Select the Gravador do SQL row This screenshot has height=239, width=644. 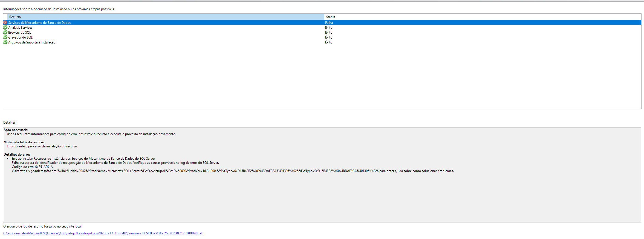322,37
